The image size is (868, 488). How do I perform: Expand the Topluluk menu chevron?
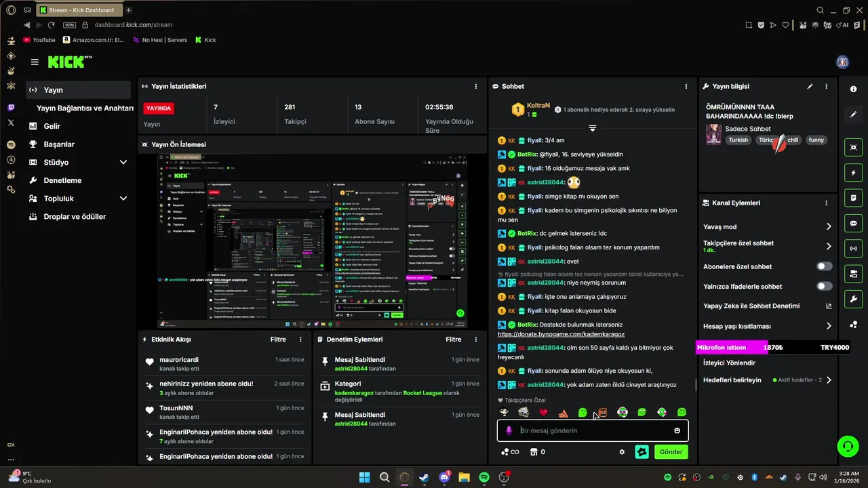click(123, 199)
